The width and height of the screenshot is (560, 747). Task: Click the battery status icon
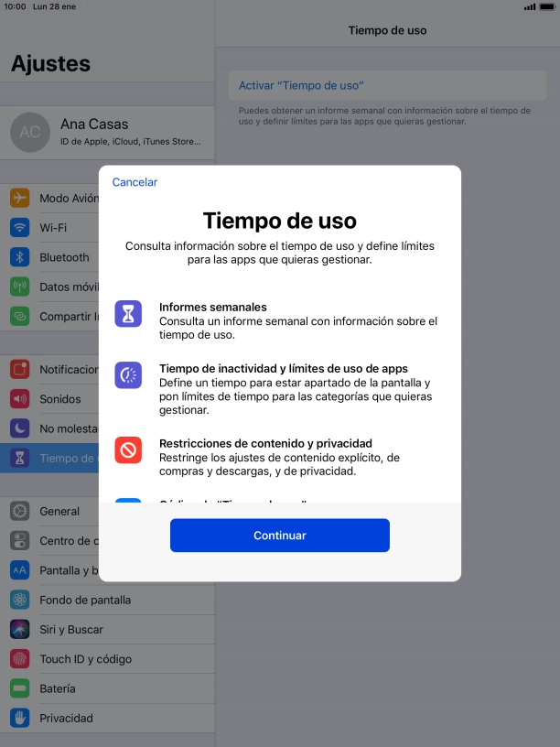click(546, 7)
